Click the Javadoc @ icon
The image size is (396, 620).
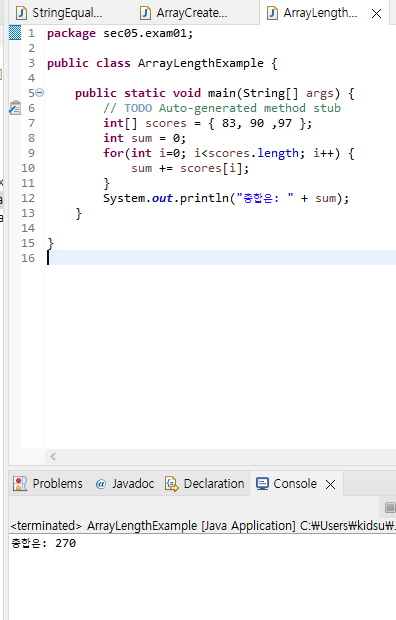tap(101, 484)
